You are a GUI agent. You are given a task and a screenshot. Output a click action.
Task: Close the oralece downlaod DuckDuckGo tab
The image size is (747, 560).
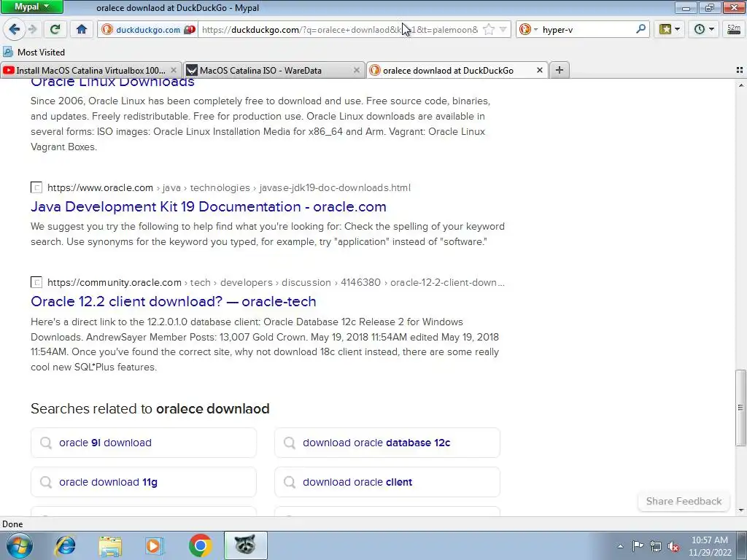[x=539, y=71]
